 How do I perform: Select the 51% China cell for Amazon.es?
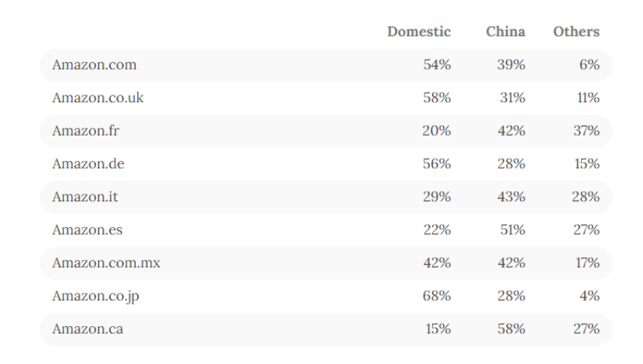tap(511, 230)
